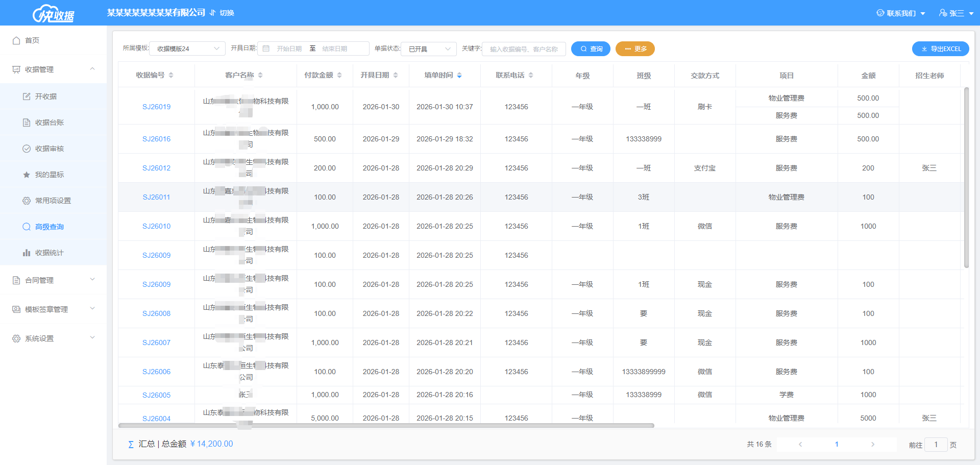Open receipt link SJ26019
Screen dimensions: 980x465
point(156,107)
